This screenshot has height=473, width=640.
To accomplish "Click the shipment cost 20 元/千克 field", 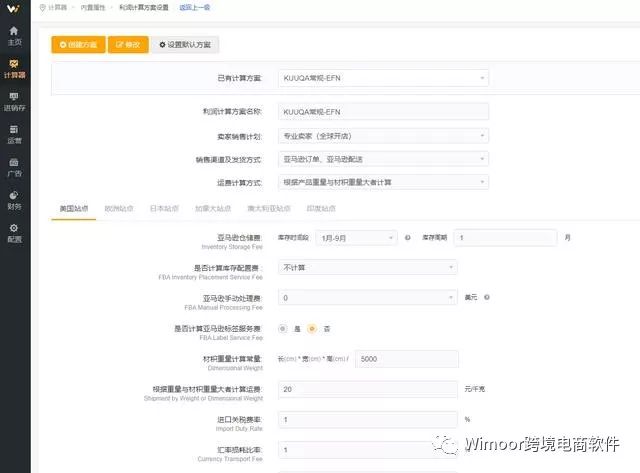I will [x=367, y=389].
